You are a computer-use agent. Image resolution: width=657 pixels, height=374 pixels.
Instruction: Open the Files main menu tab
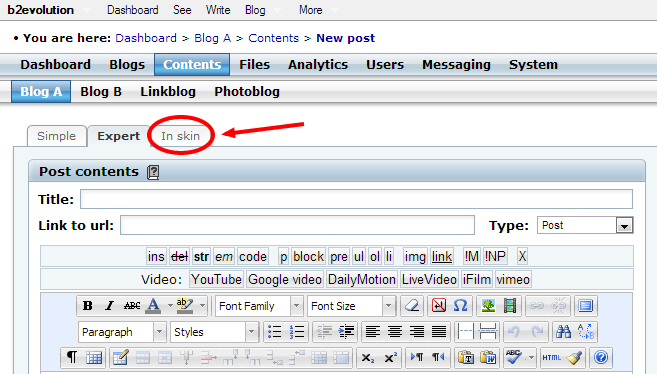coord(254,64)
